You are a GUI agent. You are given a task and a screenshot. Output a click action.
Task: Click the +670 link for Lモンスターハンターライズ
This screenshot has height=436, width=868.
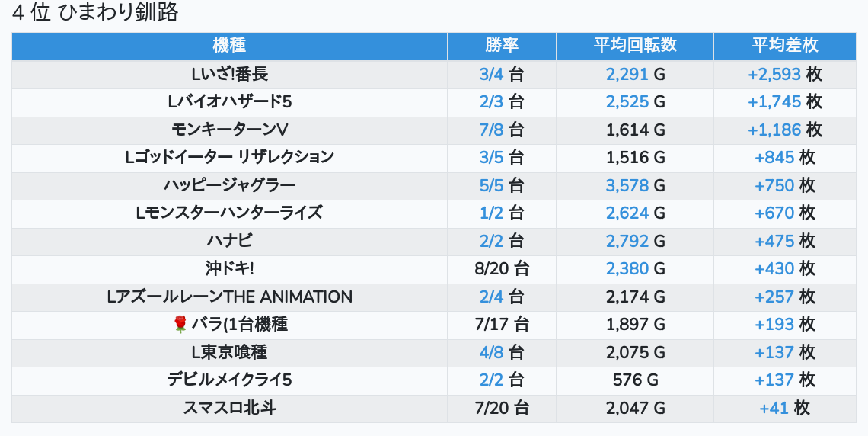pos(774,213)
